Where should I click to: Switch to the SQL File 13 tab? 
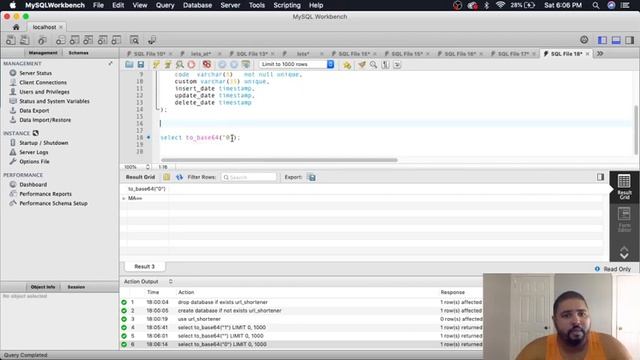tap(251, 54)
